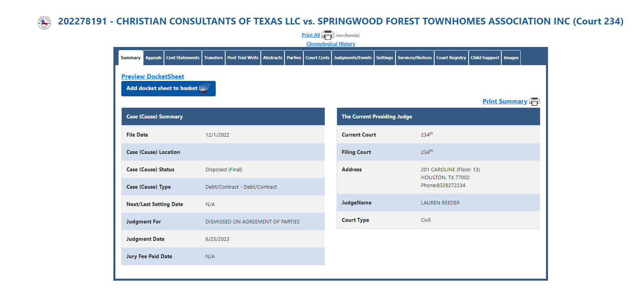
Task: Select the phone number 8329272234
Action: click(451, 186)
